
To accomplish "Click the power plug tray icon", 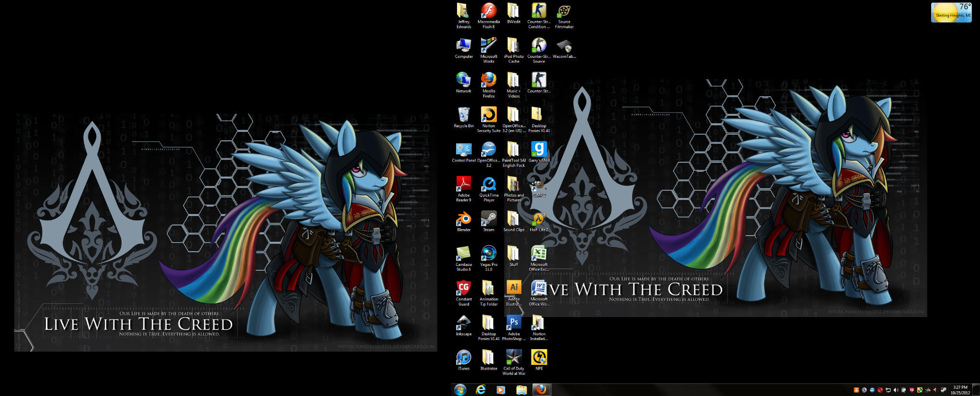I will pyautogui.click(x=903, y=390).
